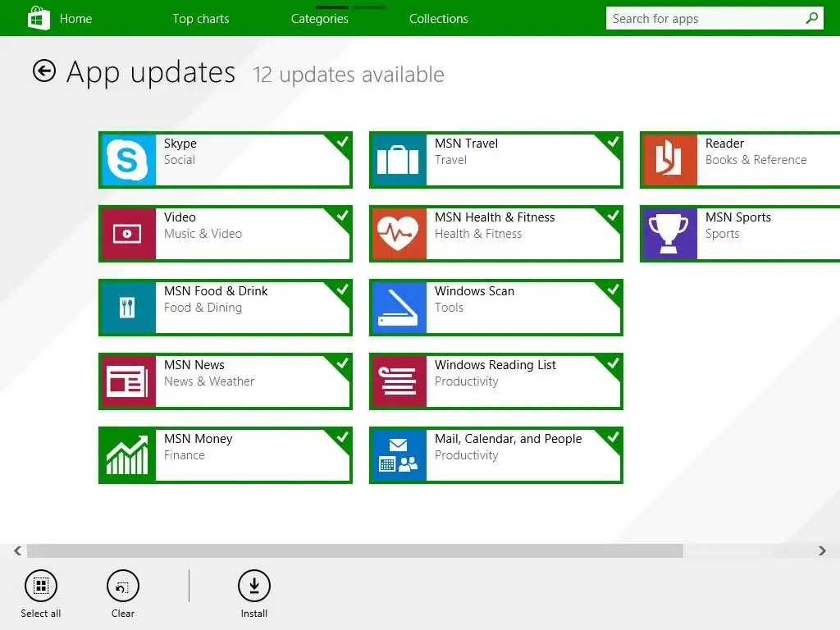This screenshot has width=840, height=630.
Task: Click the scrollbar right arrow
Action: pyautogui.click(x=822, y=550)
